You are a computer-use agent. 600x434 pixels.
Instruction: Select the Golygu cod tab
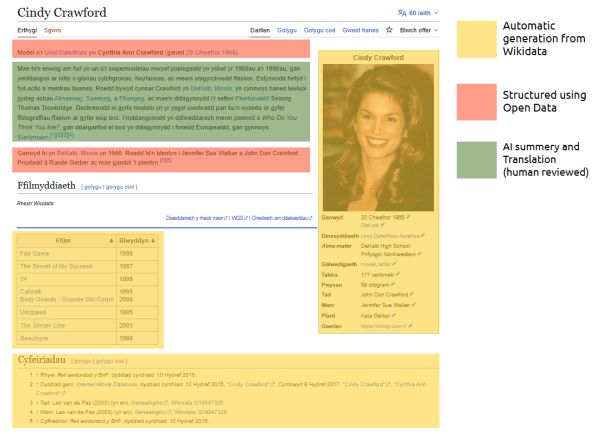314,31
